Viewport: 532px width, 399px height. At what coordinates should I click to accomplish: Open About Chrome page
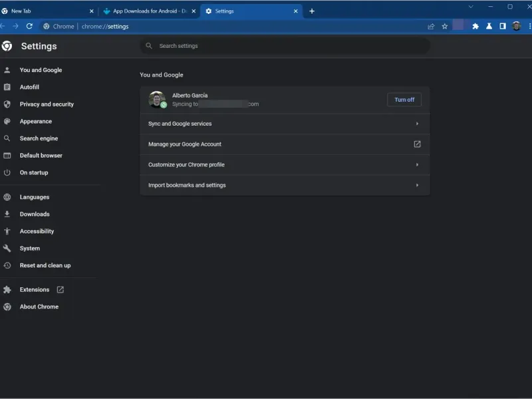pos(39,307)
